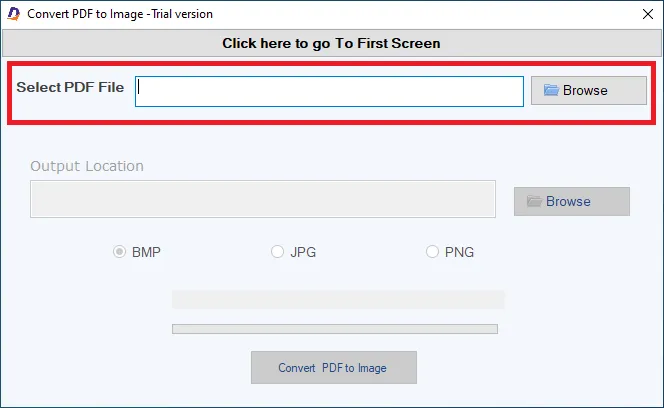Pick the PNG output format option
The width and height of the screenshot is (664, 408).
coord(432,252)
